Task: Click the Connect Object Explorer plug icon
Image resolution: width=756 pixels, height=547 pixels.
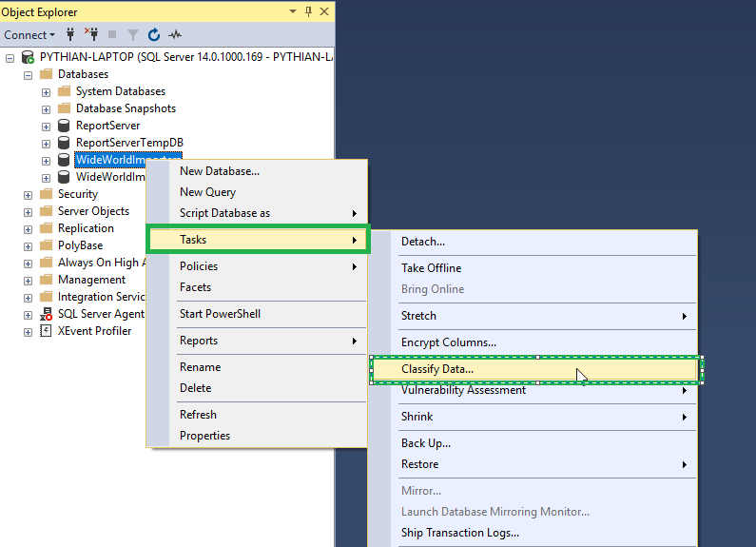Action: pyautogui.click(x=71, y=35)
